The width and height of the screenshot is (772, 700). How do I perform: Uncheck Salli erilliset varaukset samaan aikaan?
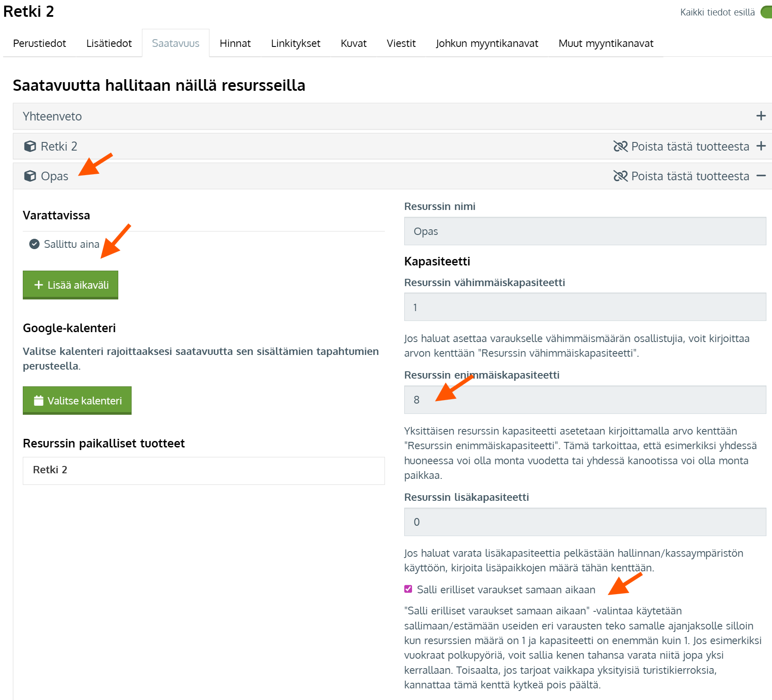pos(408,589)
